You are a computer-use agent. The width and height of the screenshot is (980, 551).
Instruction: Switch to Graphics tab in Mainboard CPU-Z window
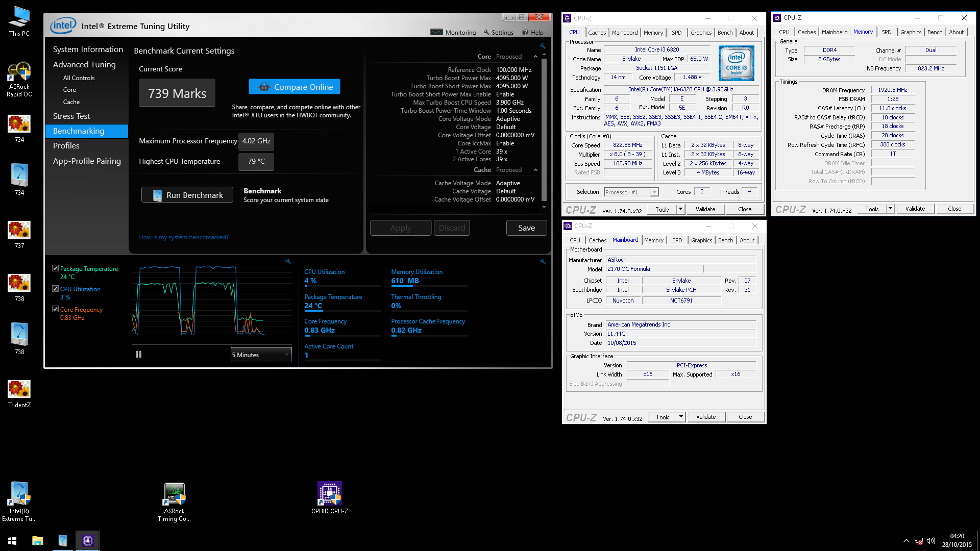coord(701,240)
